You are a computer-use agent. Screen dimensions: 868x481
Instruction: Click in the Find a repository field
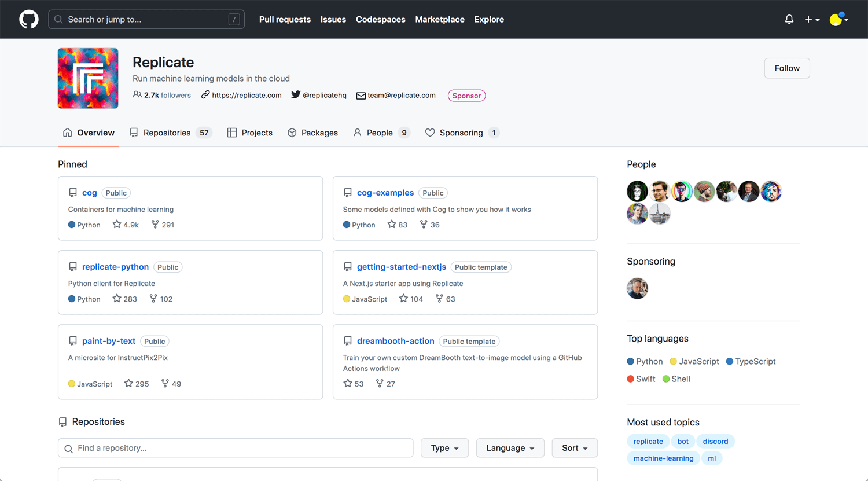tap(236, 448)
